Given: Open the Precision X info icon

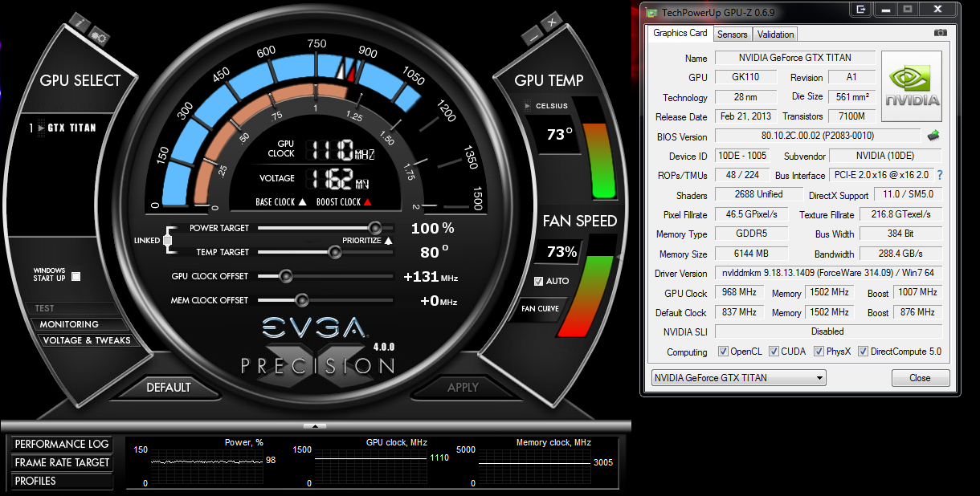Looking at the screenshot, I should coord(80,22).
